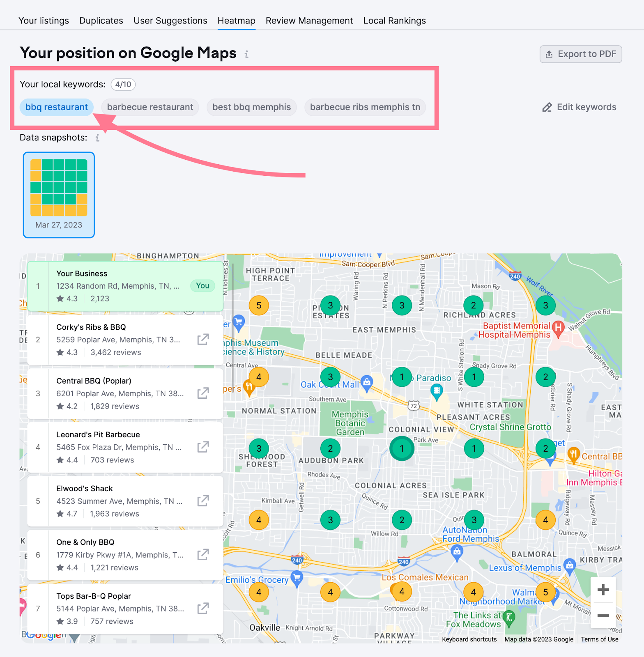Click the Export to PDF button
Screen dimensions: 644x657
(x=581, y=54)
